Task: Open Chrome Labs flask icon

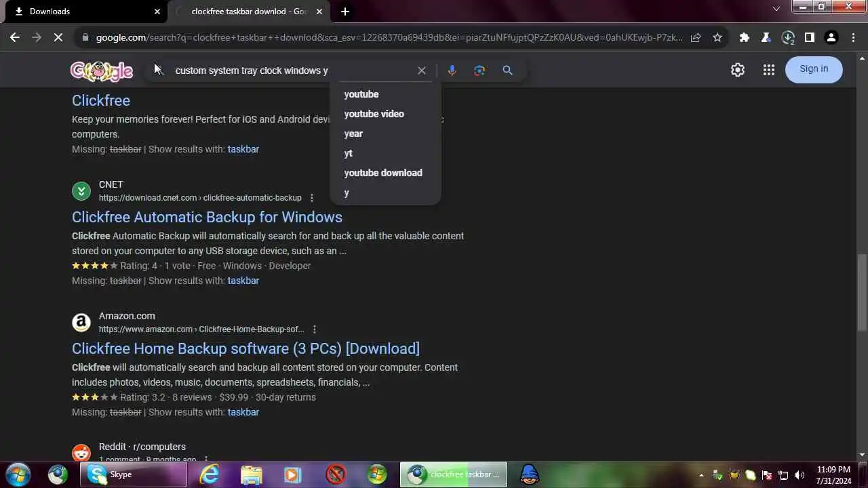Action: point(766,38)
